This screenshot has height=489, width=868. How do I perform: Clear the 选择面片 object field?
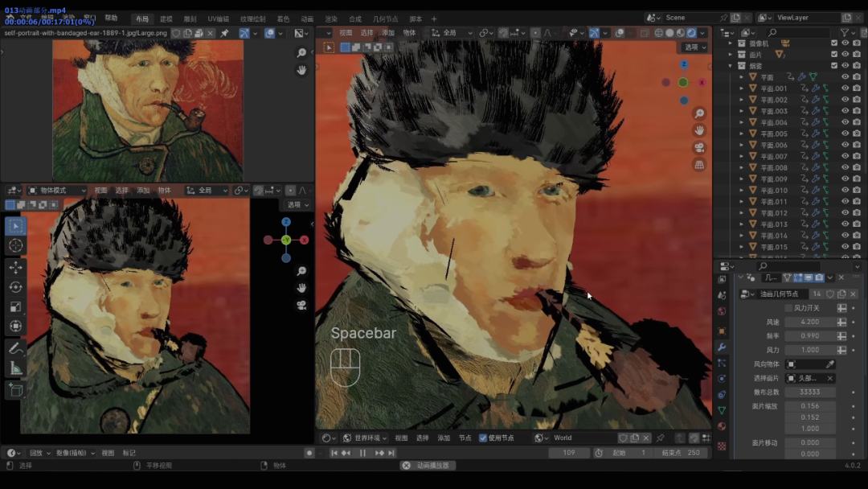pos(829,378)
